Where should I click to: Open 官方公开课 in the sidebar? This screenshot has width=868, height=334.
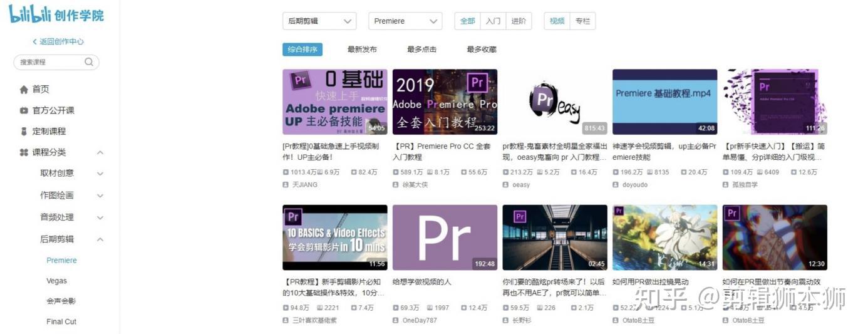[53, 110]
